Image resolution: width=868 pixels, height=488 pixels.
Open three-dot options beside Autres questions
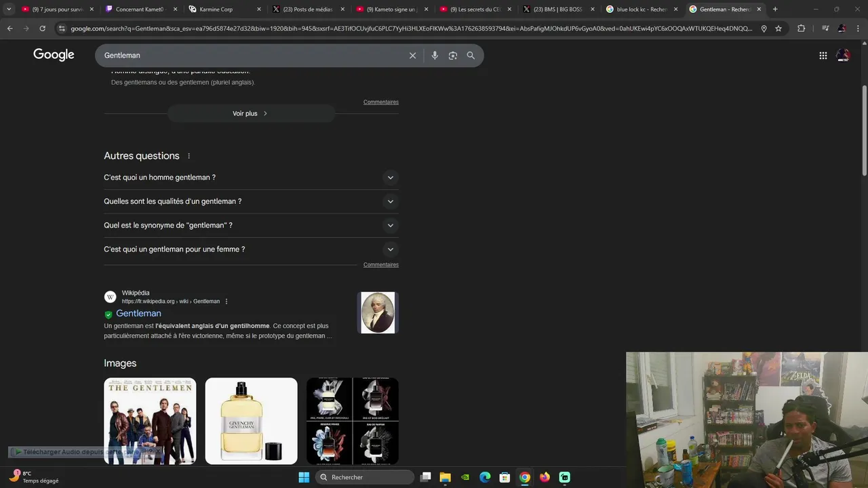189,156
